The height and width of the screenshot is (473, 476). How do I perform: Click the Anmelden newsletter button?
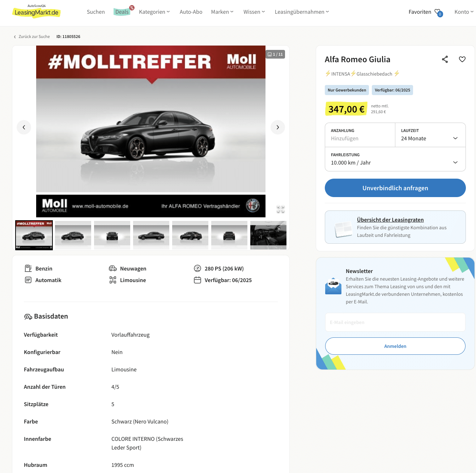395,346
